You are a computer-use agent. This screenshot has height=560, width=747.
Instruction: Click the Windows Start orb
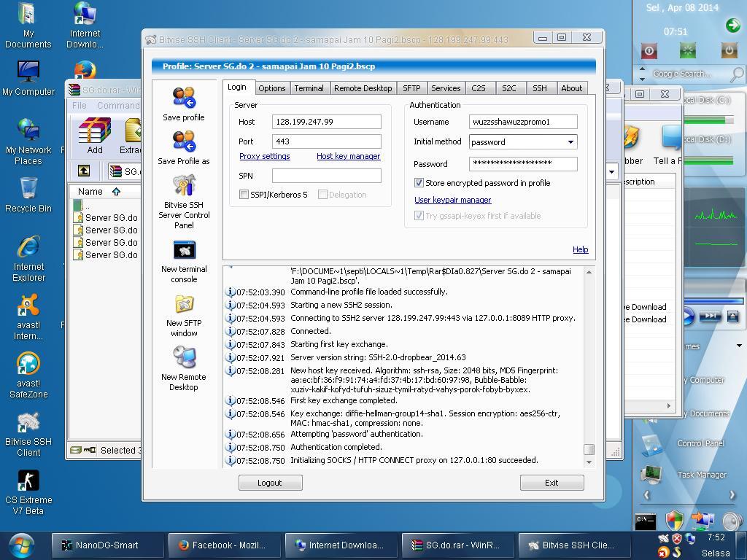click(x=21, y=545)
